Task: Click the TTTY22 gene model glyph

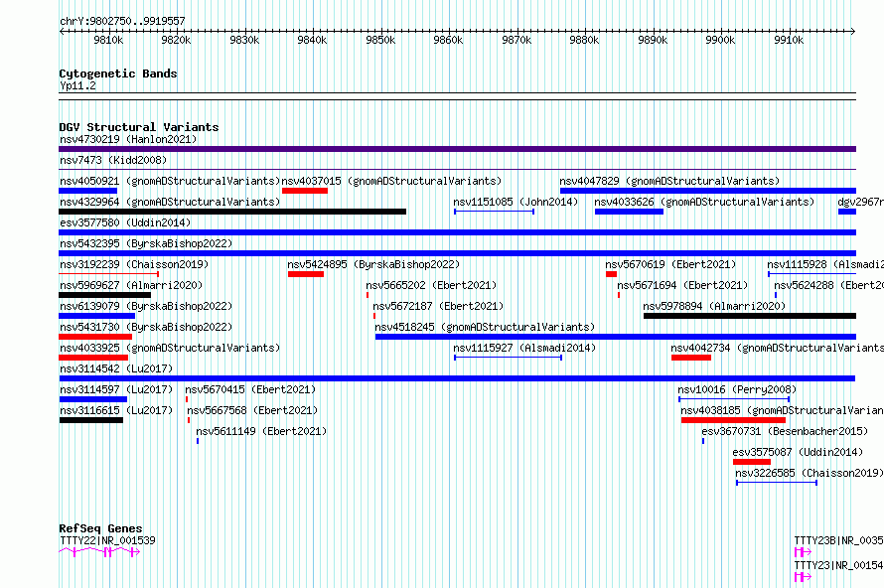Action: 99,552
